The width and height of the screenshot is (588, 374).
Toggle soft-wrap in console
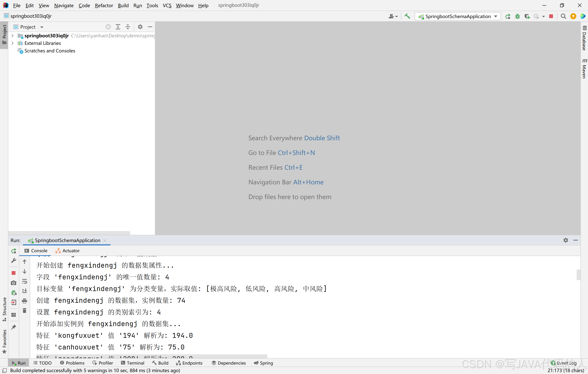click(24, 281)
